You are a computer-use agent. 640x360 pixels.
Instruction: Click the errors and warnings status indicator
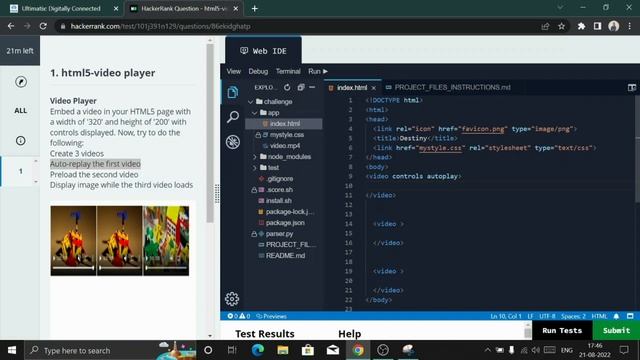point(239,316)
